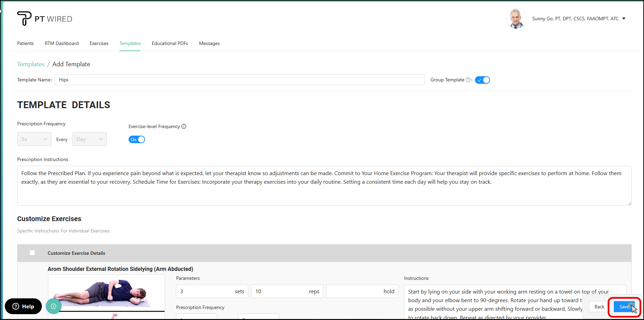Switch to Educational PDFs tab
The width and height of the screenshot is (644, 320).
[170, 43]
